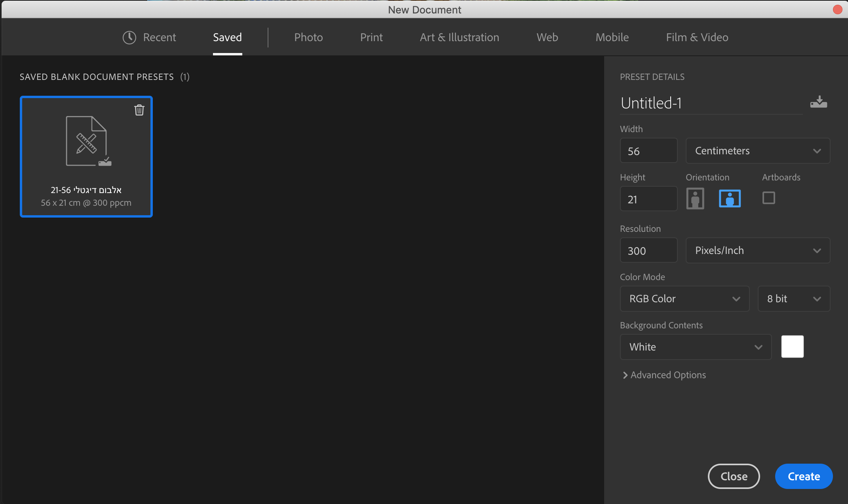Click the save document preset icon
The height and width of the screenshot is (504, 848).
pyautogui.click(x=818, y=102)
